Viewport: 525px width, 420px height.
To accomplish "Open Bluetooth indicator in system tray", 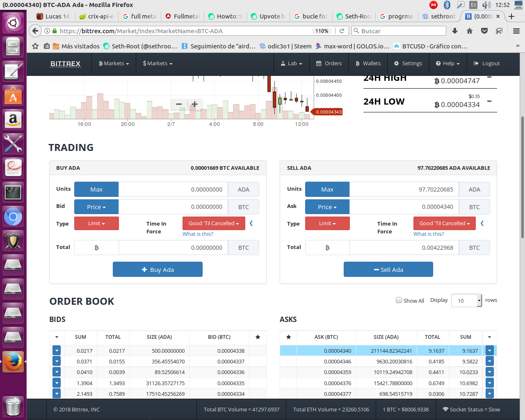I will coord(447,5).
